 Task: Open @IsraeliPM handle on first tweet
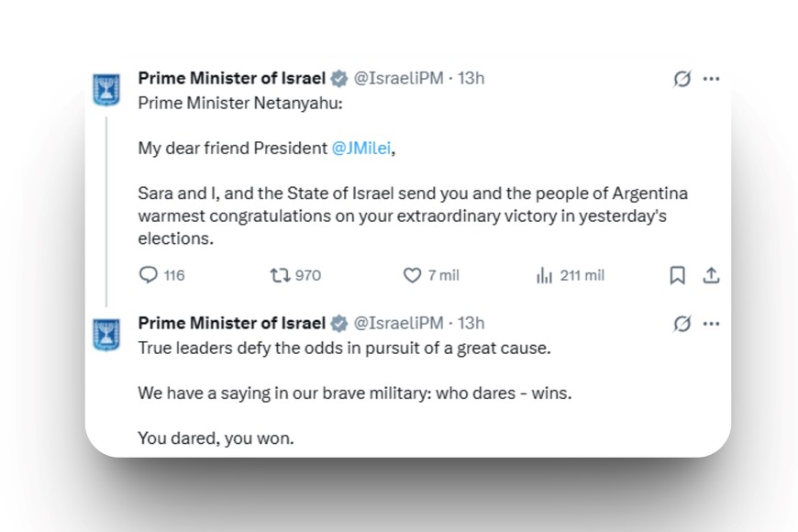[x=398, y=78]
